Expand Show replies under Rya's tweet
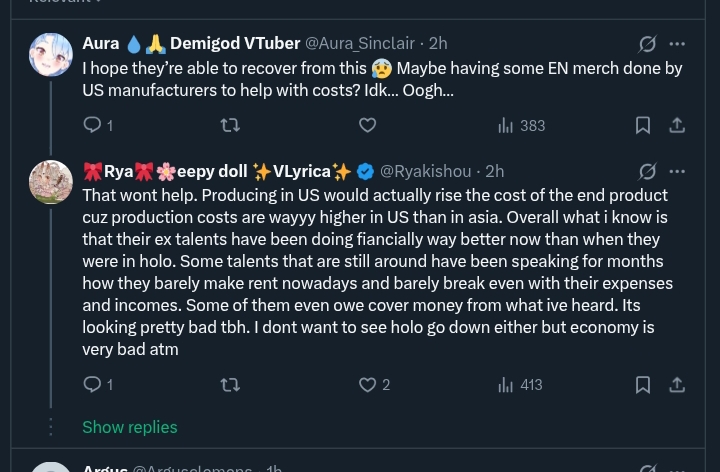The image size is (720, 472). coord(130,427)
